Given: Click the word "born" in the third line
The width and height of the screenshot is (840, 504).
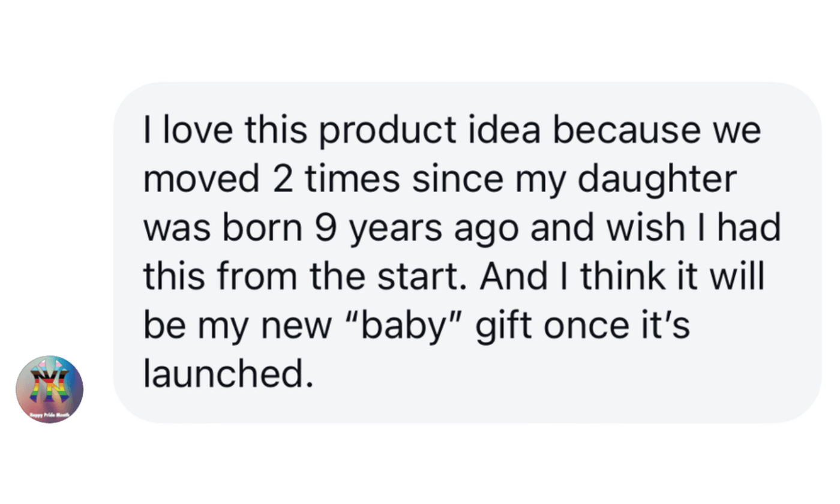Looking at the screenshot, I should click(267, 228).
